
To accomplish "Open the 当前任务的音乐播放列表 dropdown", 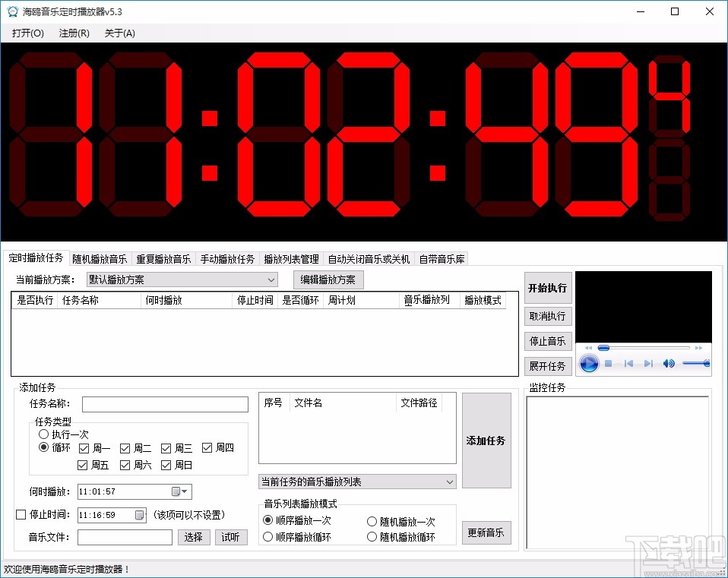I will pos(450,481).
